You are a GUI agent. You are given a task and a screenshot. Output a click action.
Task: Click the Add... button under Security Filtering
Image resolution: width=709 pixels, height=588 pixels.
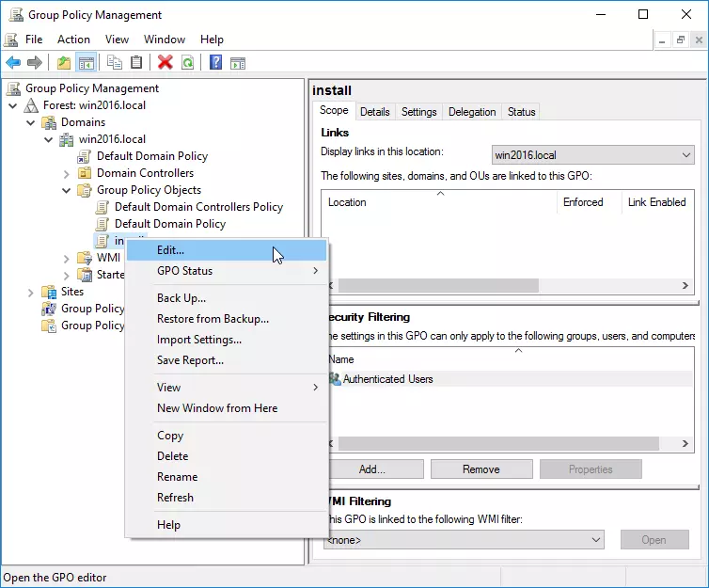[x=372, y=469]
